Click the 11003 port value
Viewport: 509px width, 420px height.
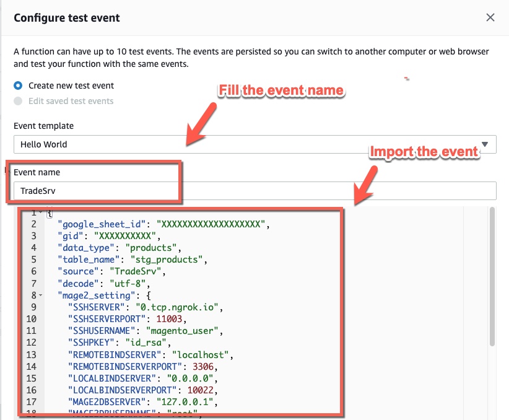169,318
